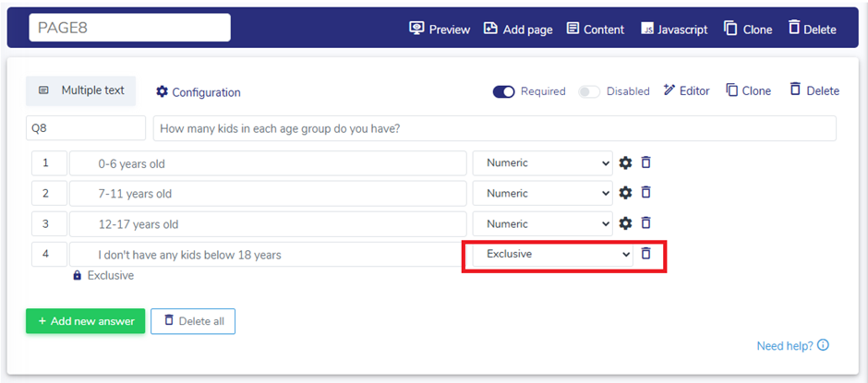
Task: Delete the Exclusive answer row using trash icon
Action: (646, 254)
